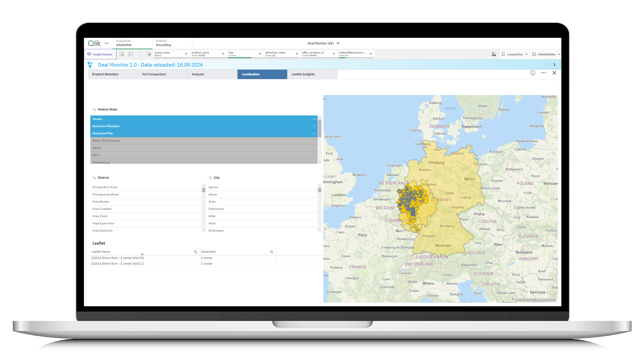Screen dimensions: 644x362
Task: Open the navigation menu dots beside Qlik
Action: point(107,43)
